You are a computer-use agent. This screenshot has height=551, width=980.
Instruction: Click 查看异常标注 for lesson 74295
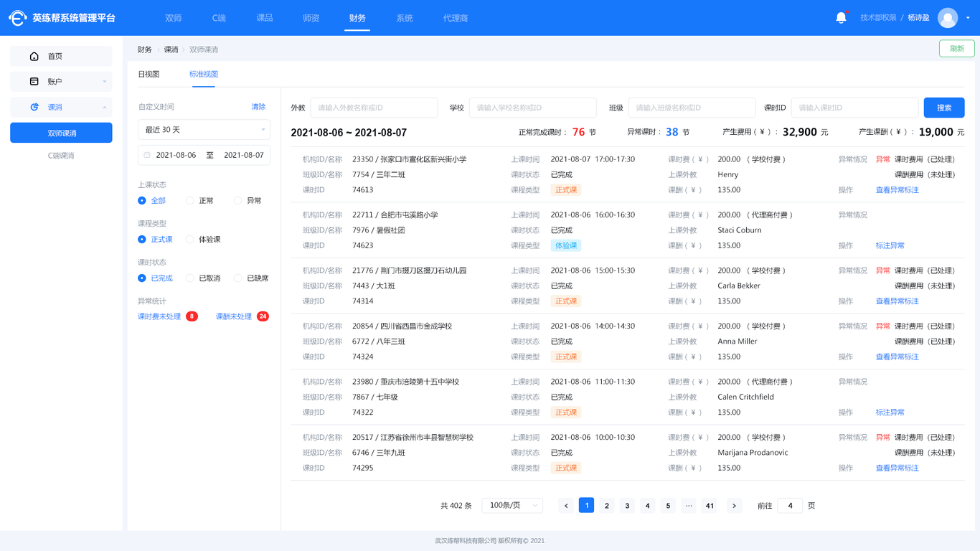pyautogui.click(x=897, y=468)
